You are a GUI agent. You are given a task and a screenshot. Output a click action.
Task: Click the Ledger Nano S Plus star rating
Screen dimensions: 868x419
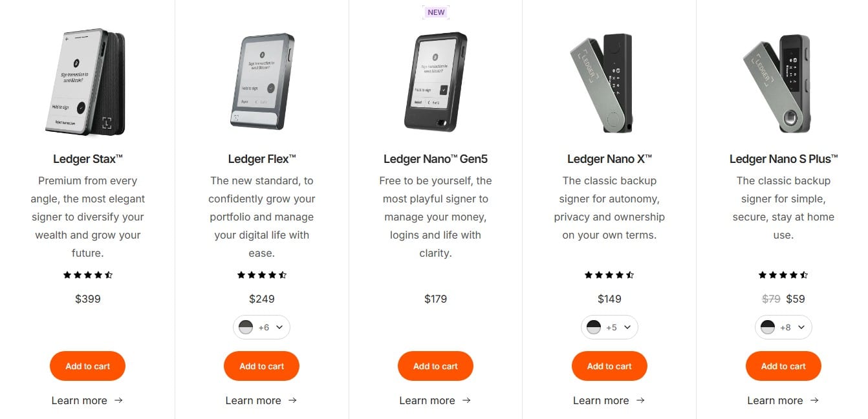coord(783,275)
